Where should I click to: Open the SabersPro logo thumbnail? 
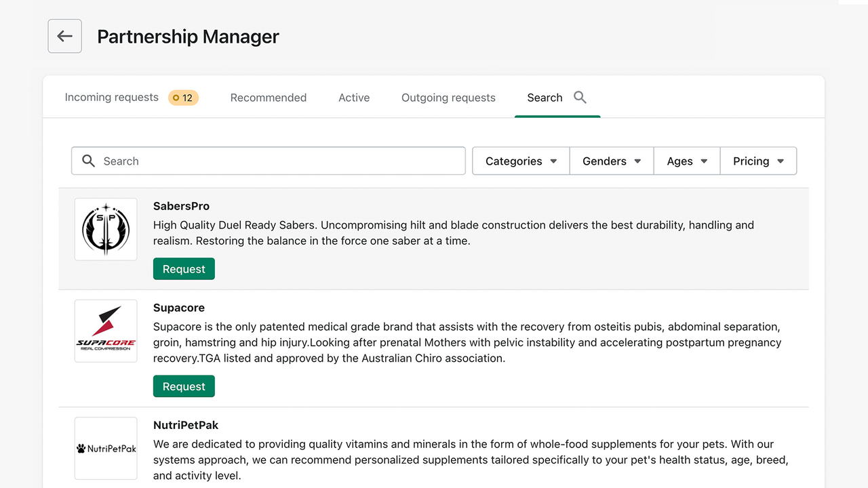click(106, 229)
